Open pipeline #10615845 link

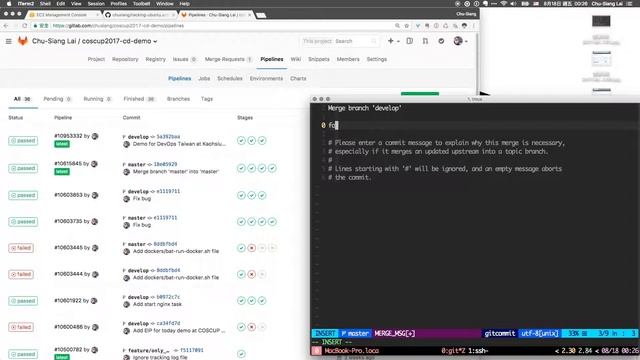(68, 164)
